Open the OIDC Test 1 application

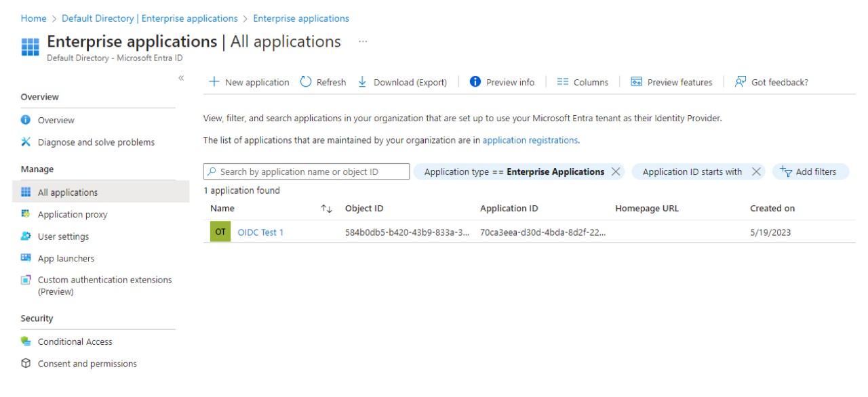point(260,232)
